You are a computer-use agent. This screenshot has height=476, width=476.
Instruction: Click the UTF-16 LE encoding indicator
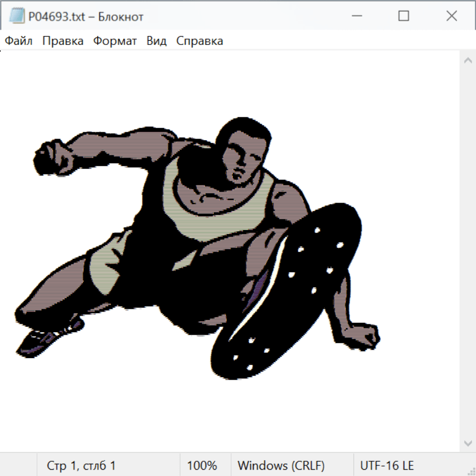(387, 466)
